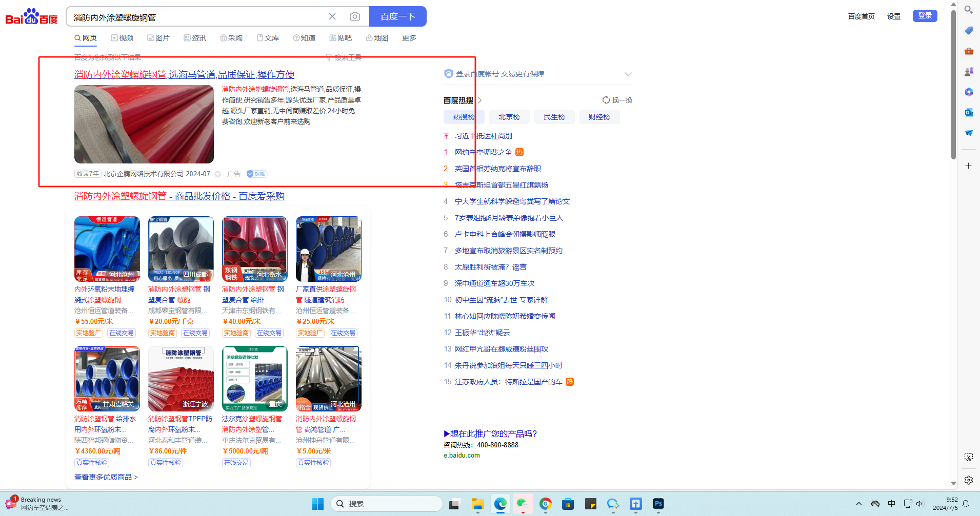Screen dimensions: 980x516
Task: Add a sidebar app with plus icon
Action: click(968, 166)
